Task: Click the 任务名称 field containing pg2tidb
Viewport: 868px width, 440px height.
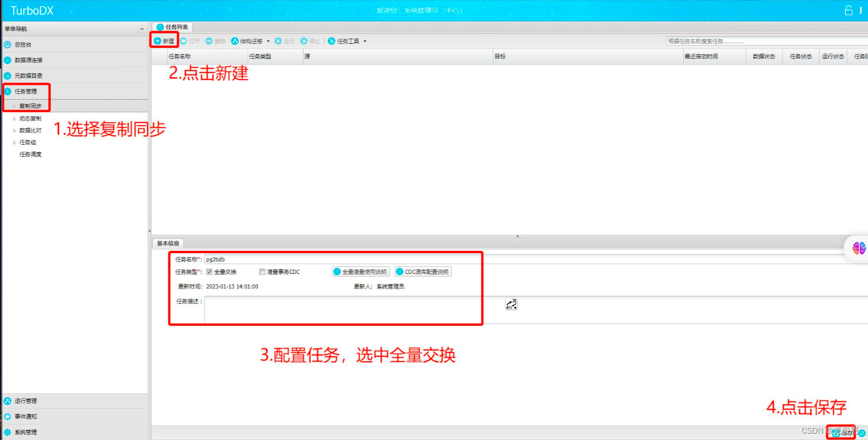Action: [x=536, y=260]
